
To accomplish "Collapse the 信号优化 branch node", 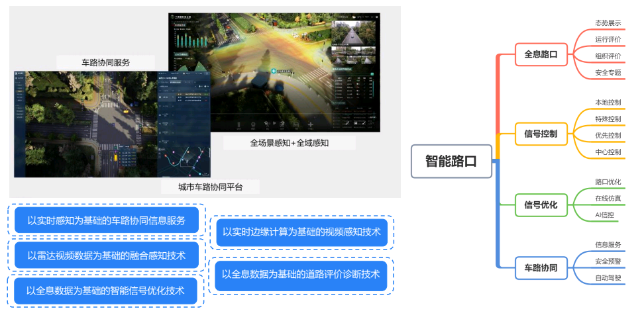I will pos(541,204).
